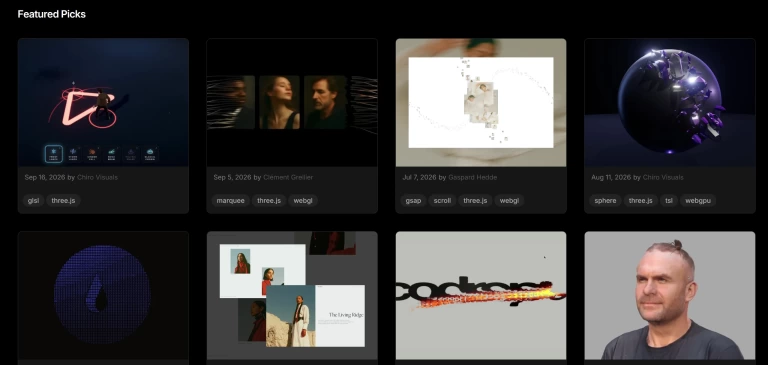Open the three portraits marquee demo thumbnail
This screenshot has width=768, height=365.
(x=292, y=102)
